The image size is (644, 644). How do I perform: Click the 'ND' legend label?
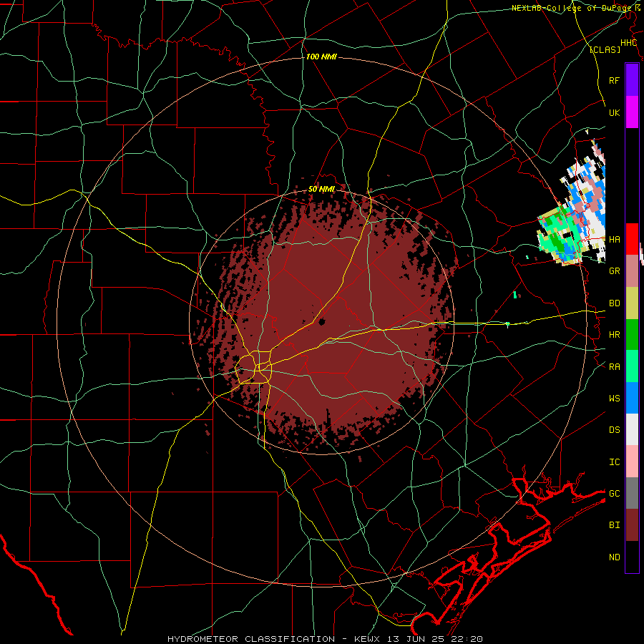614,557
